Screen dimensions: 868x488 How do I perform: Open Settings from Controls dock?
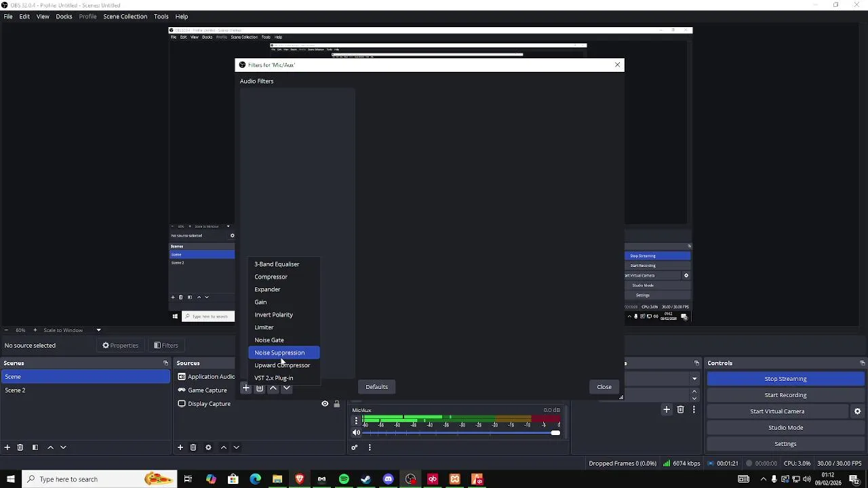tap(785, 444)
